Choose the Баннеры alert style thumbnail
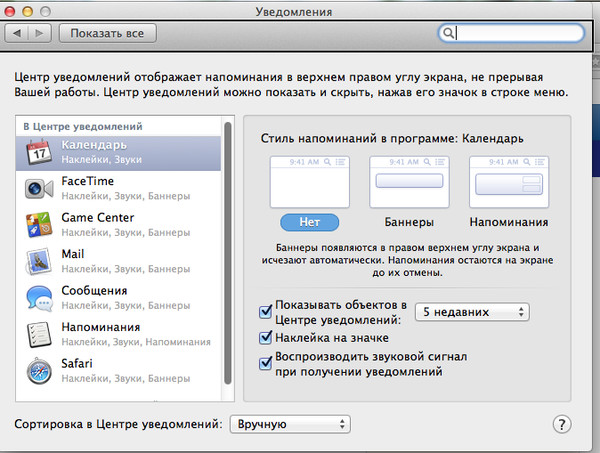 click(409, 182)
